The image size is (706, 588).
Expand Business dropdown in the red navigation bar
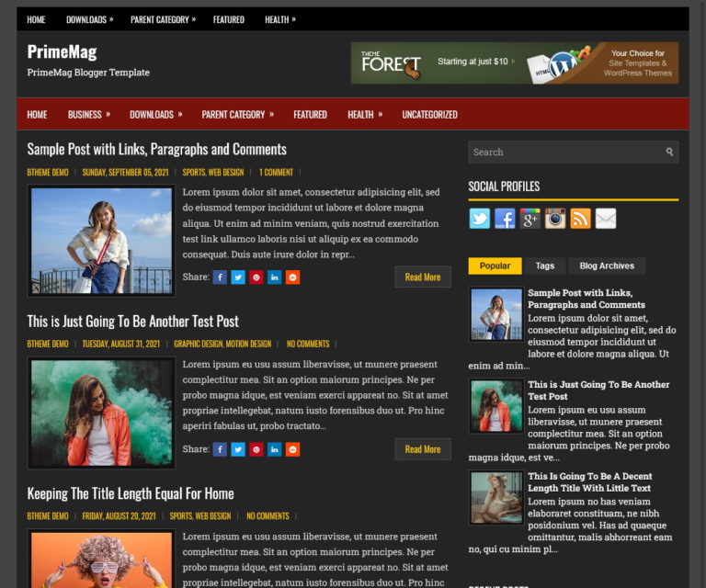pos(88,115)
